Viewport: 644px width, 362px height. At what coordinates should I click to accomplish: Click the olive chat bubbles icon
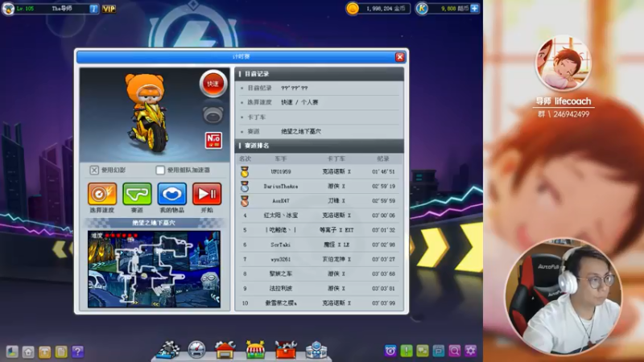coord(422,351)
